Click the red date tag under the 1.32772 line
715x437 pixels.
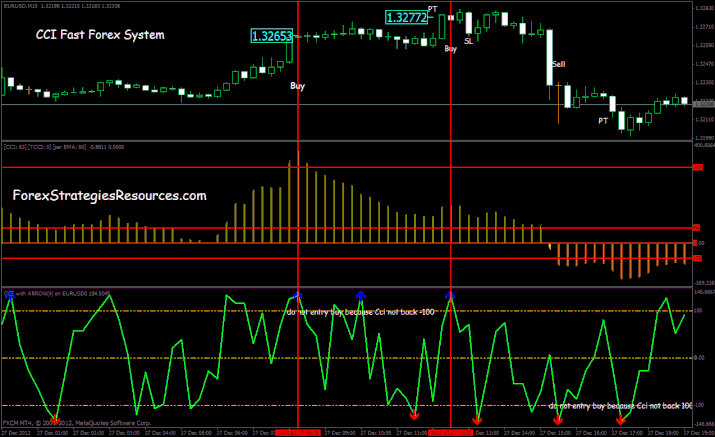coord(451,432)
